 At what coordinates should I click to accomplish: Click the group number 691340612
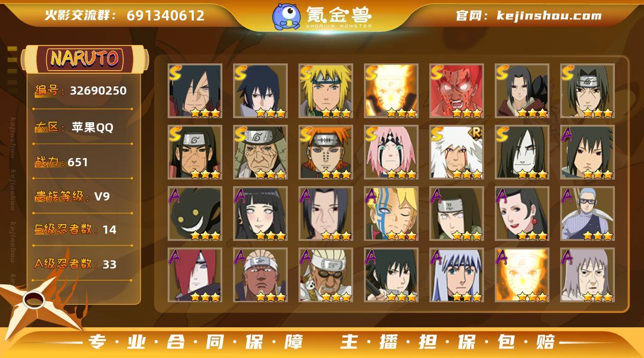pyautogui.click(x=166, y=15)
